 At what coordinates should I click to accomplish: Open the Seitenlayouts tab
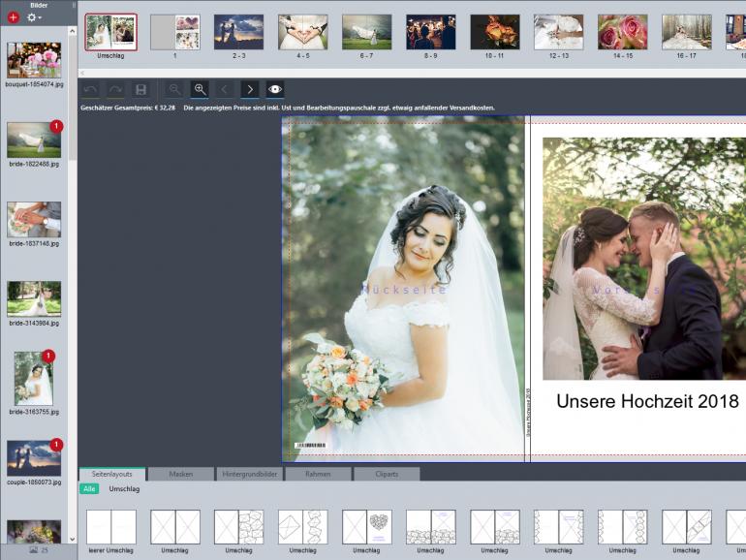[112, 475]
